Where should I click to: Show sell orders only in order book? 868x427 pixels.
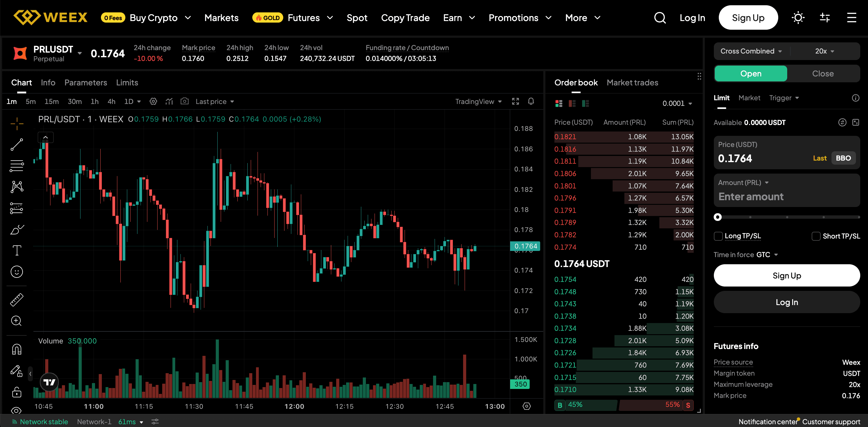572,103
